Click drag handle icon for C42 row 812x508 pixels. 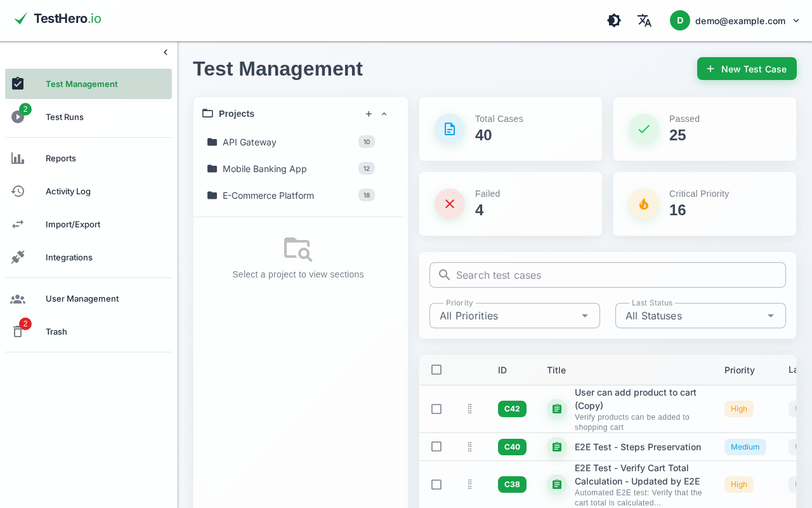point(470,409)
